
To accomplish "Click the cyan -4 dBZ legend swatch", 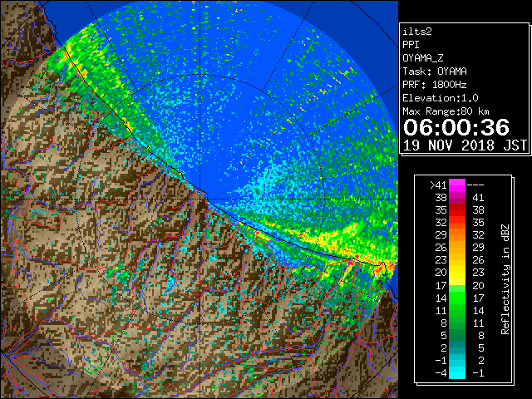I will [457, 373].
